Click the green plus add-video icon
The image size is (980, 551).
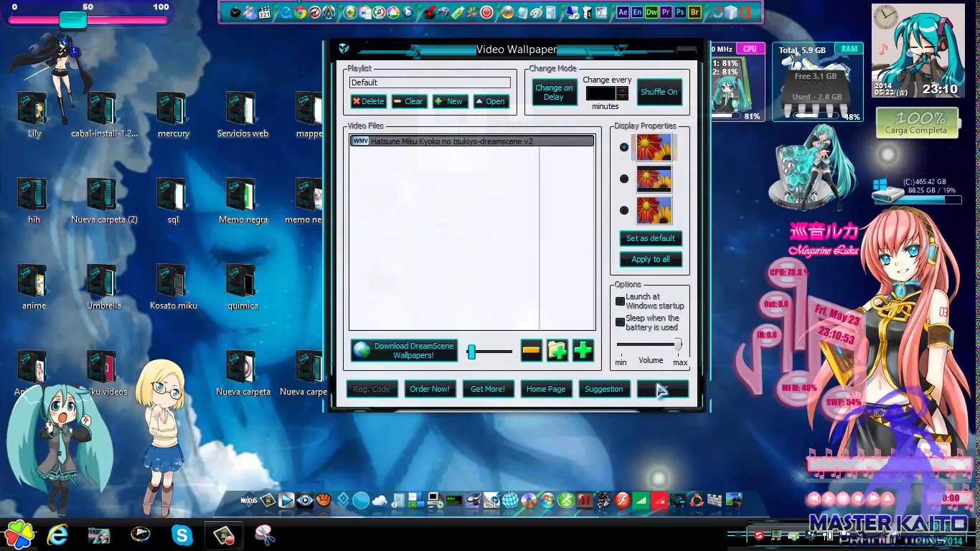(583, 350)
